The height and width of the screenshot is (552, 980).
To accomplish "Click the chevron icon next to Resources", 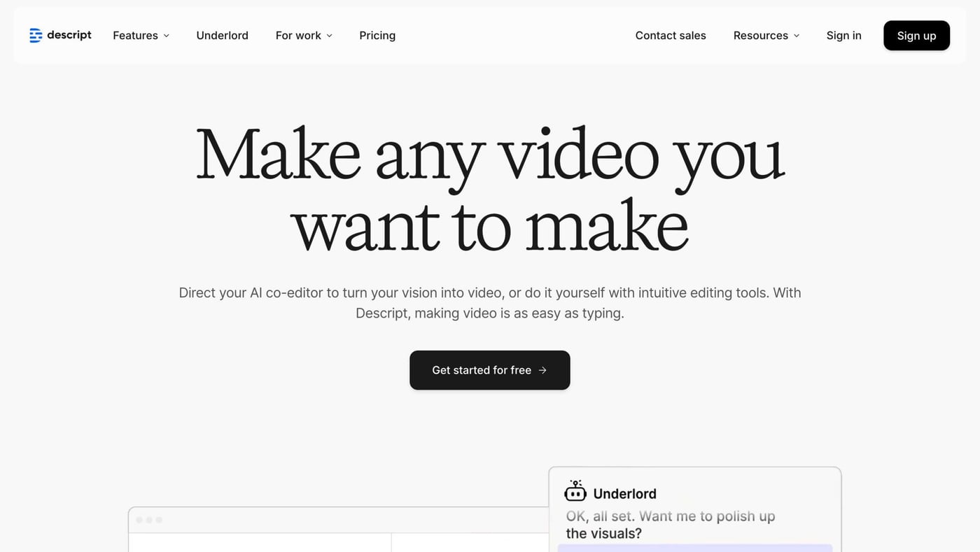I will 797,35.
